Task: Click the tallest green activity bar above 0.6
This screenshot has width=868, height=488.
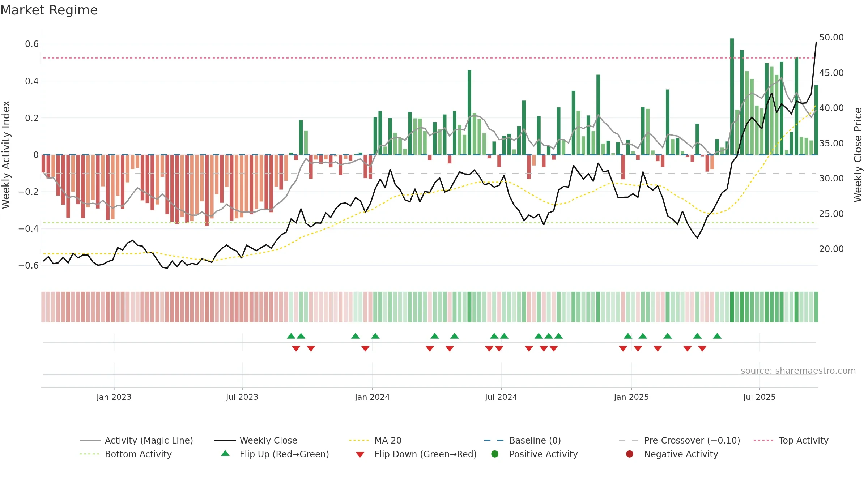Action: 732,97
